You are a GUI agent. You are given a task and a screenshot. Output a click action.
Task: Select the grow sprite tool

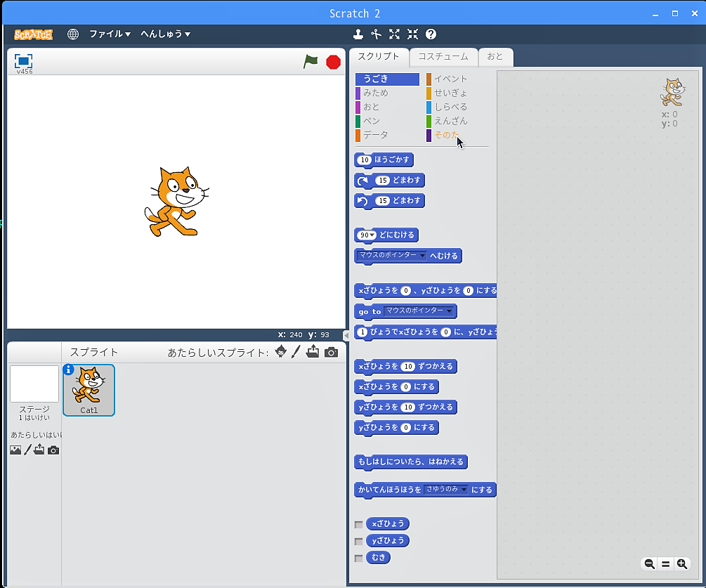point(394,34)
